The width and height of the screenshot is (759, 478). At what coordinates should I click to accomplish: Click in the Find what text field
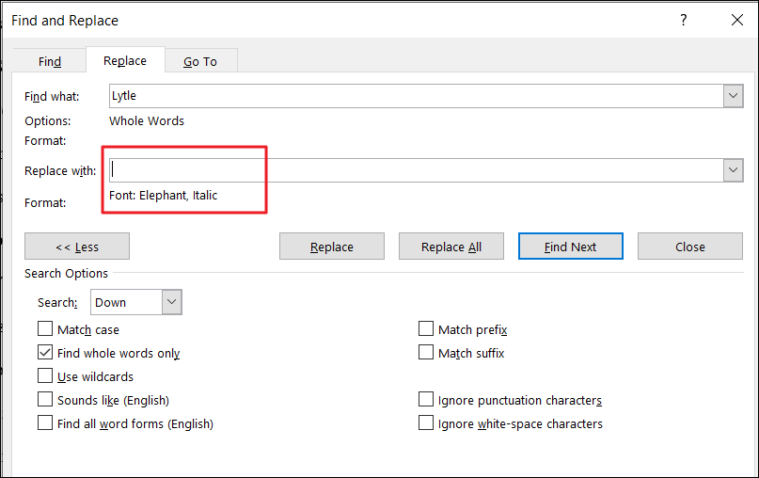pos(416,96)
